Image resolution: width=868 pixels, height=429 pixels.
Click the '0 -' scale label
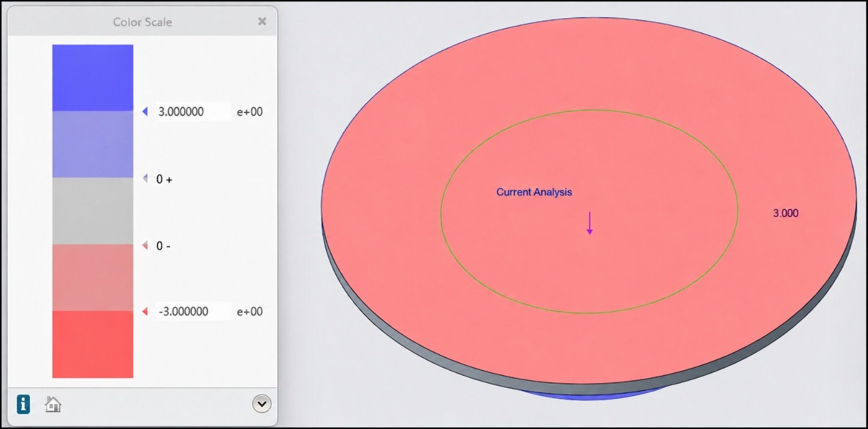tap(164, 246)
